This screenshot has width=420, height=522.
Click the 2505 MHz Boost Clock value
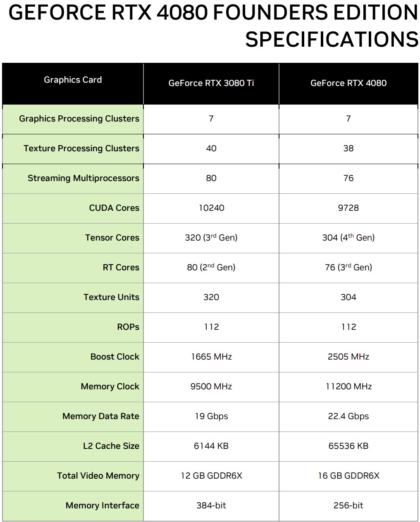pyautogui.click(x=348, y=357)
